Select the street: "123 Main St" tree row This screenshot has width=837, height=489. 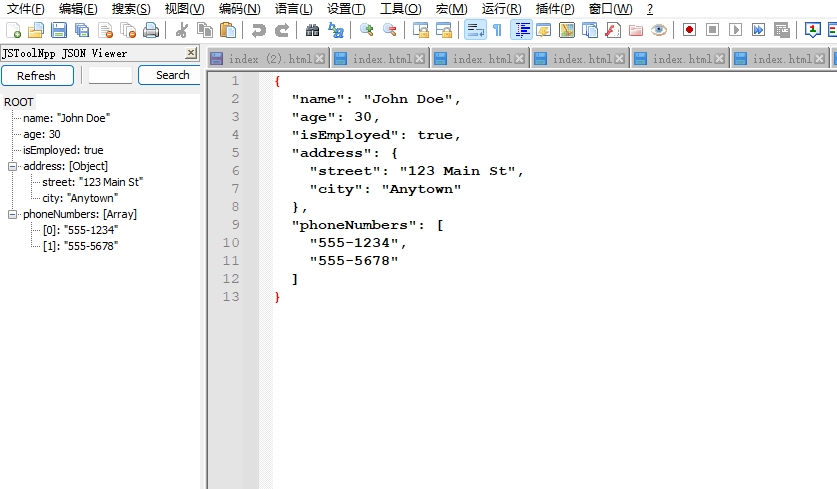click(92, 182)
